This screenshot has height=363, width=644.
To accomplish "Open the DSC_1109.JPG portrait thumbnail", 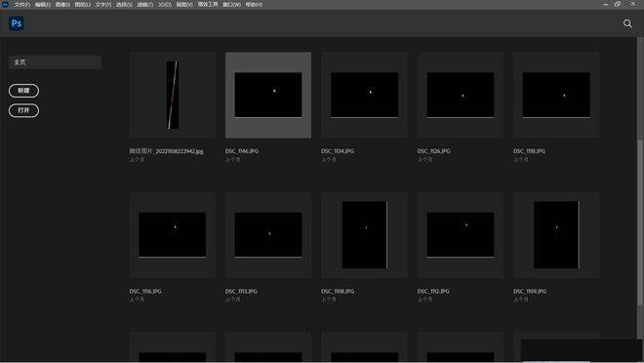I will tap(556, 235).
